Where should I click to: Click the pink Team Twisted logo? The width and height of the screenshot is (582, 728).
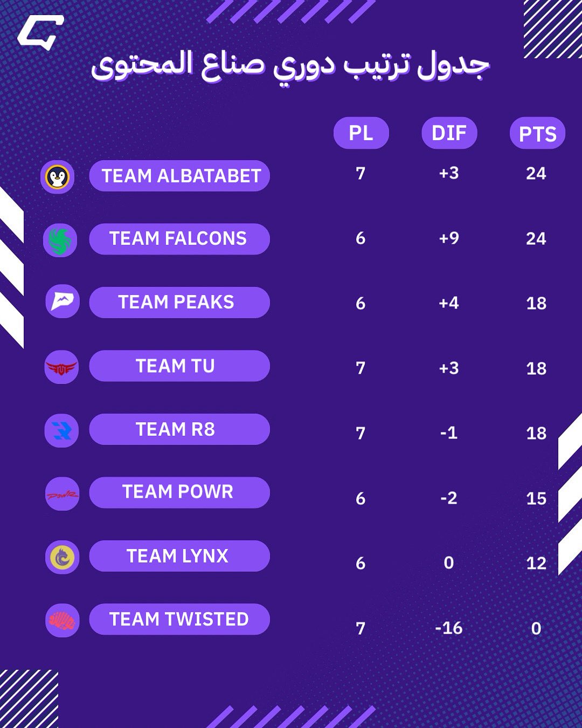click(x=63, y=621)
